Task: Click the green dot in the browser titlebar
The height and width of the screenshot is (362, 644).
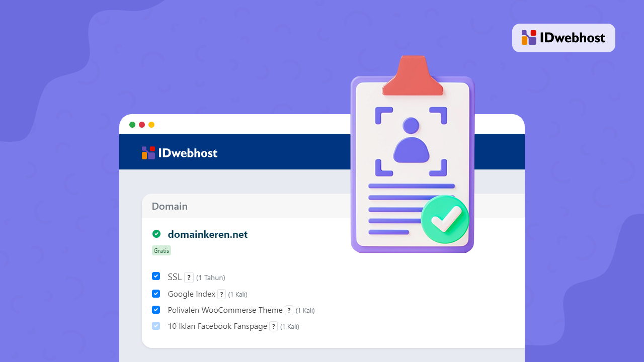Action: click(132, 124)
